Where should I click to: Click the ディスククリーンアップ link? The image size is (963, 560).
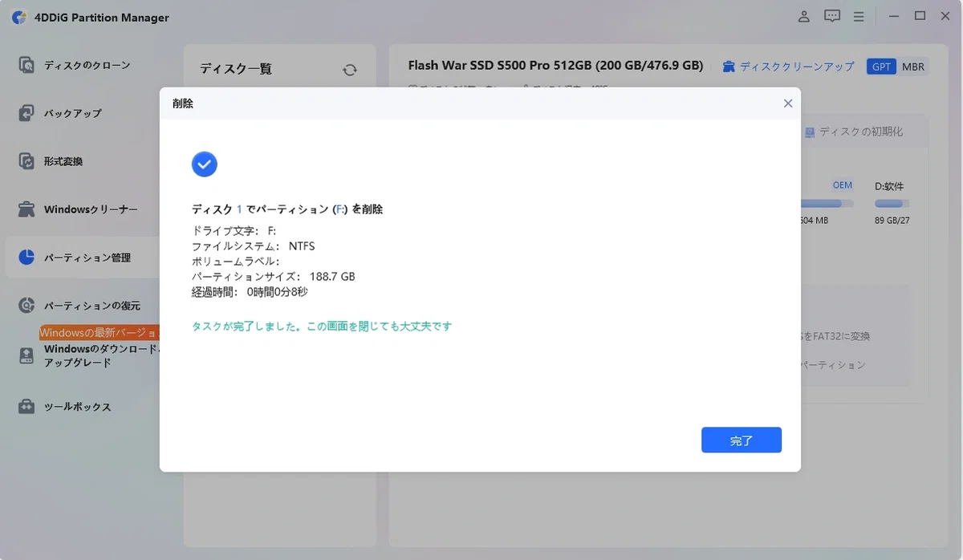(x=797, y=67)
